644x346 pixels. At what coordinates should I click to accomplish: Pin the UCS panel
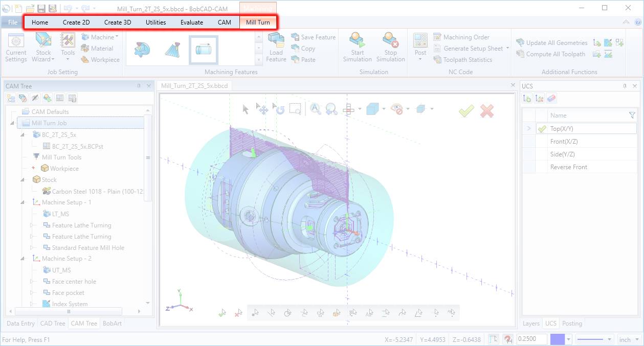point(626,86)
